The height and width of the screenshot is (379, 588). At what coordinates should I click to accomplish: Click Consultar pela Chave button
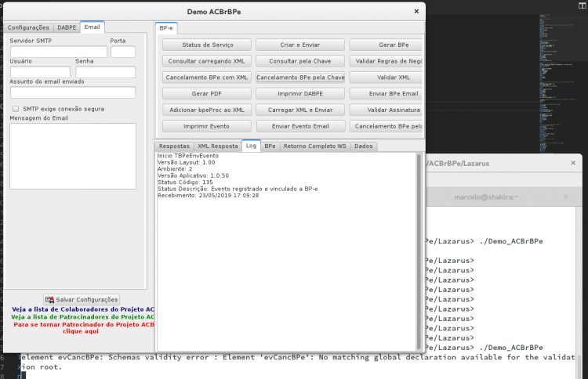click(300, 61)
